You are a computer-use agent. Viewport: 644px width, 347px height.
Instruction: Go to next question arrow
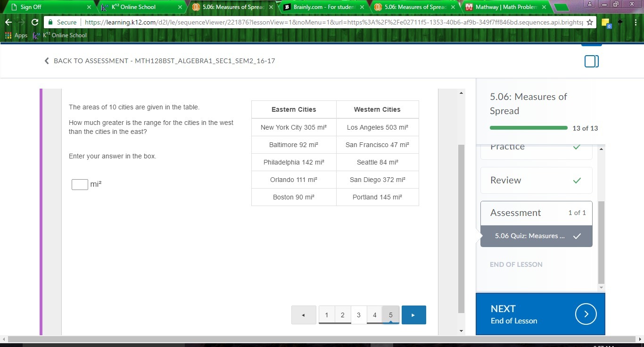(x=413, y=315)
